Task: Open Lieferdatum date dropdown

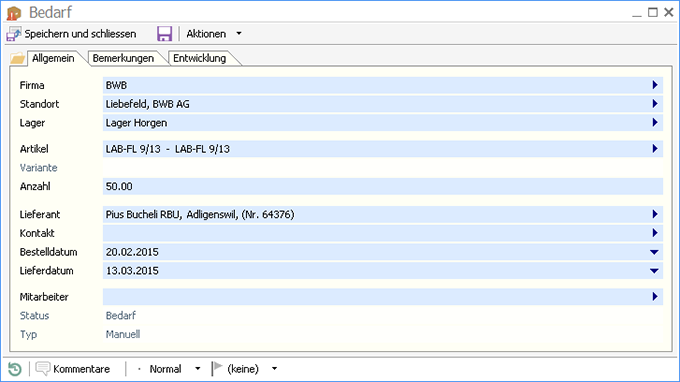Action: tap(654, 271)
